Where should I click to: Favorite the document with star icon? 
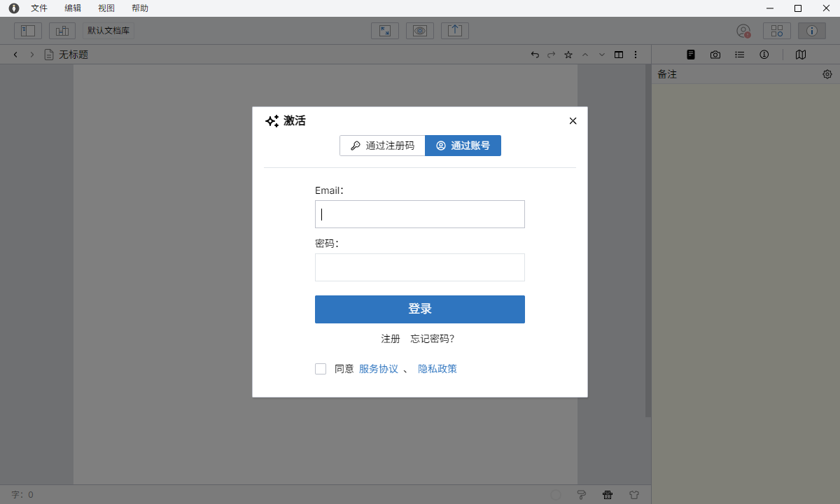click(568, 55)
